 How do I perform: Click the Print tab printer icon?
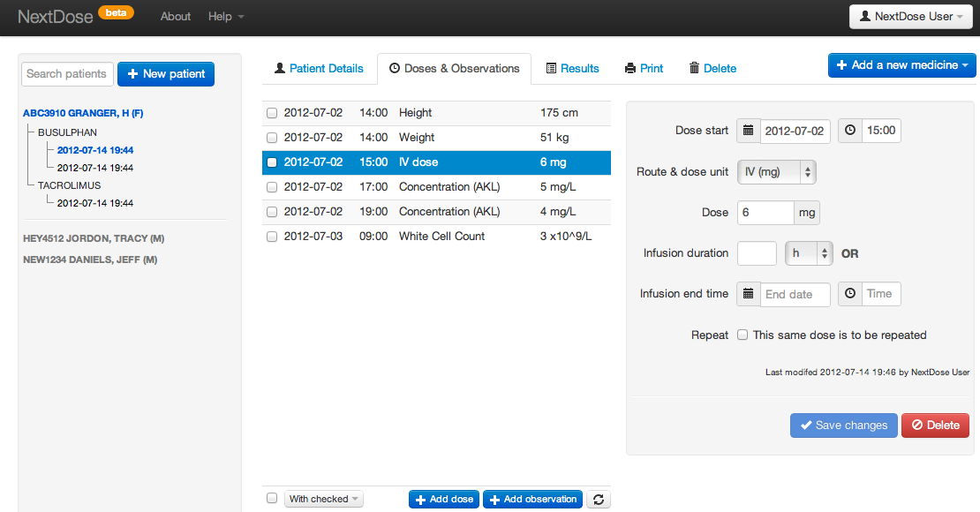pos(630,68)
